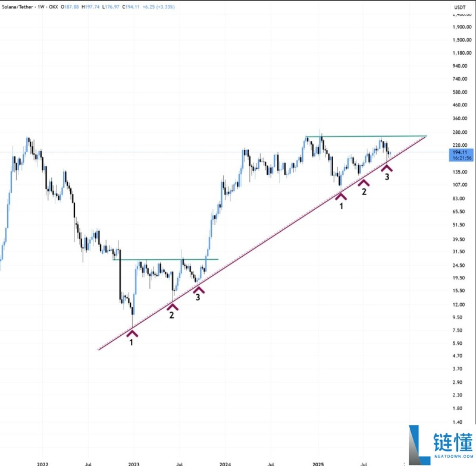Screen dimensions: 476x466
Task: Click the 9.50 price axis label
Action: [x=458, y=317]
